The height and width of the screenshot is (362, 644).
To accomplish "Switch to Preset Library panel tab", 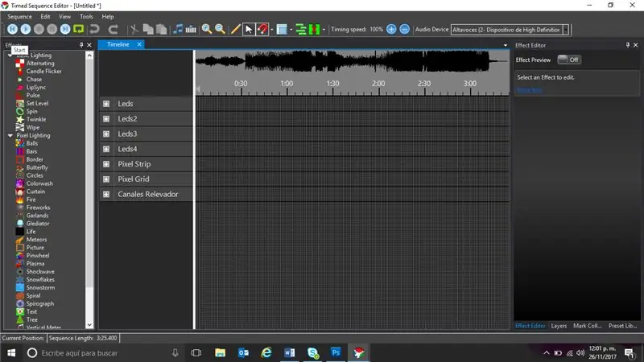I will coord(622,326).
